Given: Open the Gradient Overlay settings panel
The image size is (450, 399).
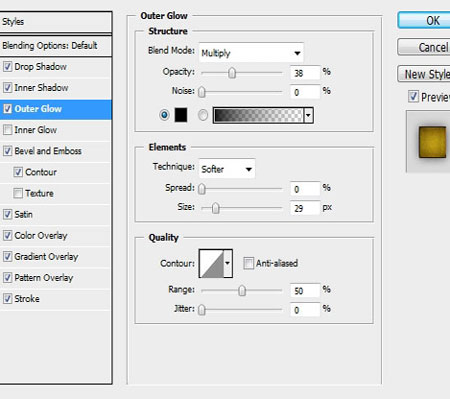Looking at the screenshot, I should (46, 257).
